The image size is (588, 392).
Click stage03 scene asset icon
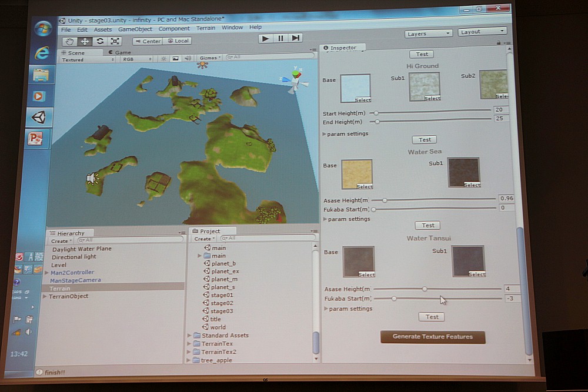click(x=205, y=311)
